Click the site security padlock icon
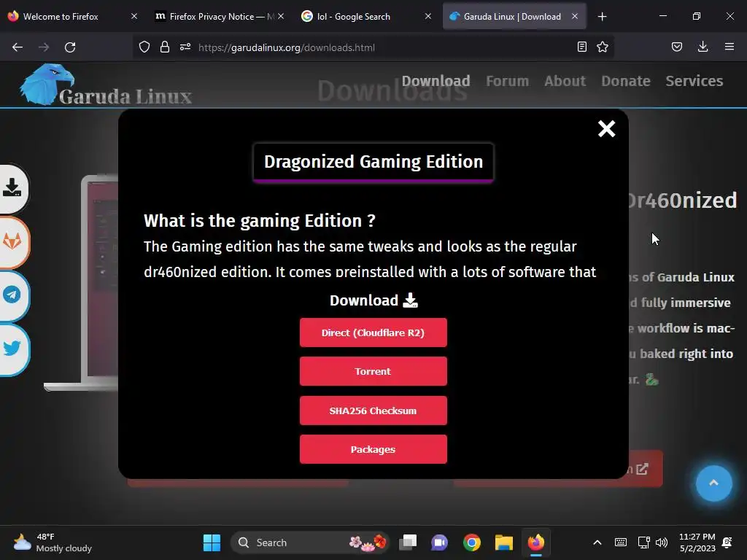747x560 pixels. coord(165,47)
